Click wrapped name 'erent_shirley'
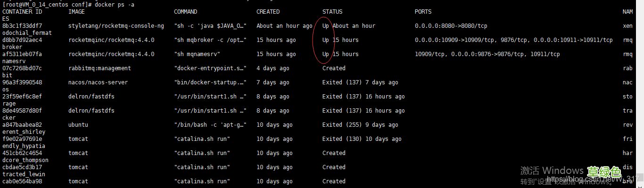The width and height of the screenshot is (644, 188). tap(24, 132)
